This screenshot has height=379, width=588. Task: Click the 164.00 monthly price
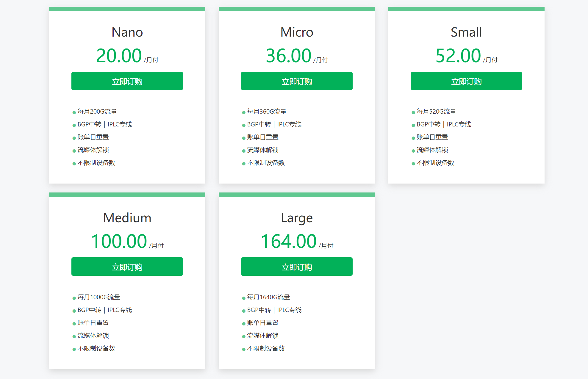click(288, 241)
